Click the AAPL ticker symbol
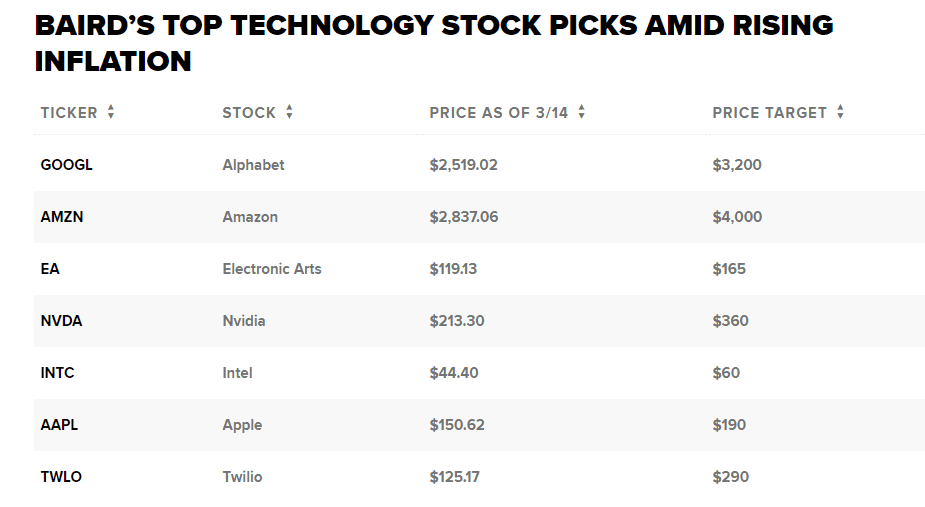The height and width of the screenshot is (507, 925). point(59,425)
